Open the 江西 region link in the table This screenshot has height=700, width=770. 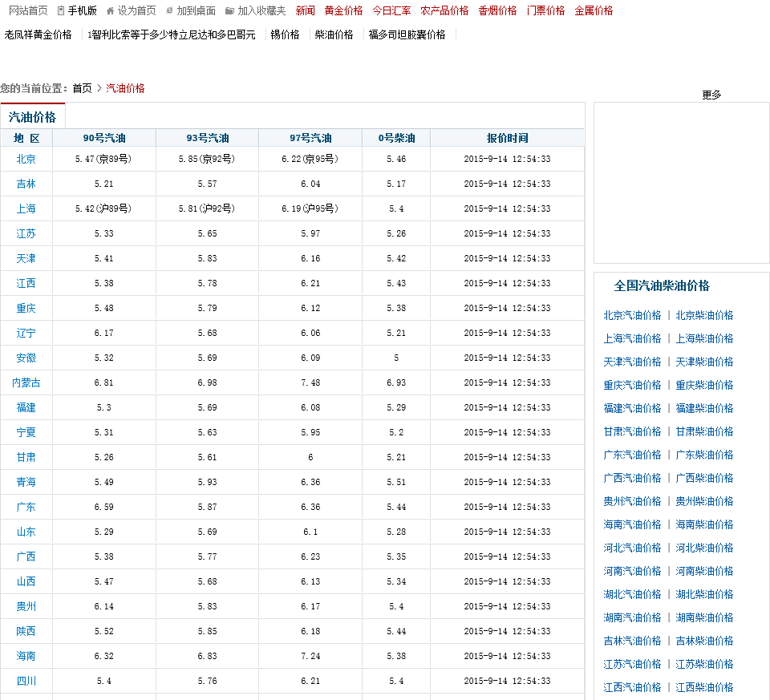click(26, 283)
